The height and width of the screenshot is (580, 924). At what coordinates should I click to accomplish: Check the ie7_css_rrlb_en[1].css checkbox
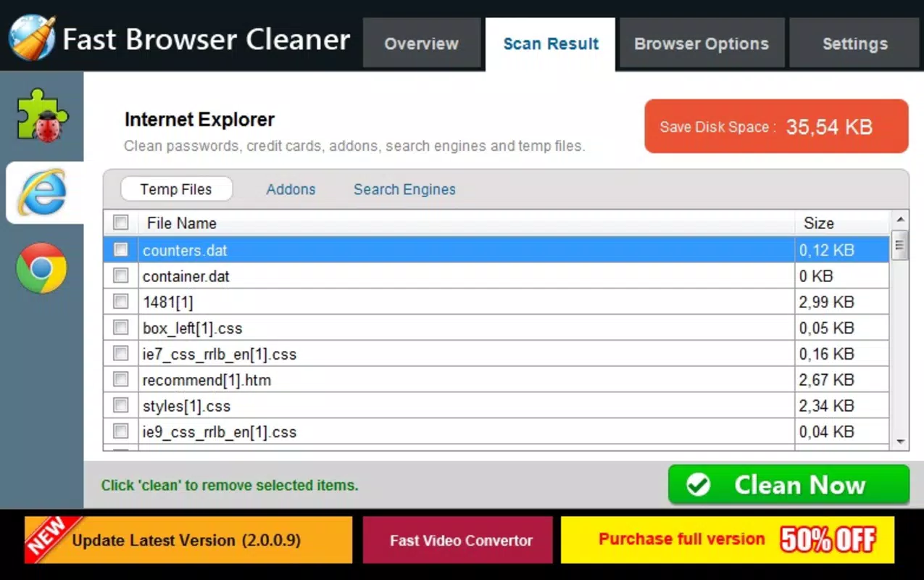coord(121,354)
